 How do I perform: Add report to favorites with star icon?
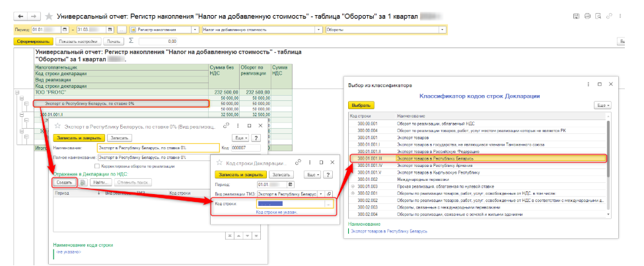[48, 15]
